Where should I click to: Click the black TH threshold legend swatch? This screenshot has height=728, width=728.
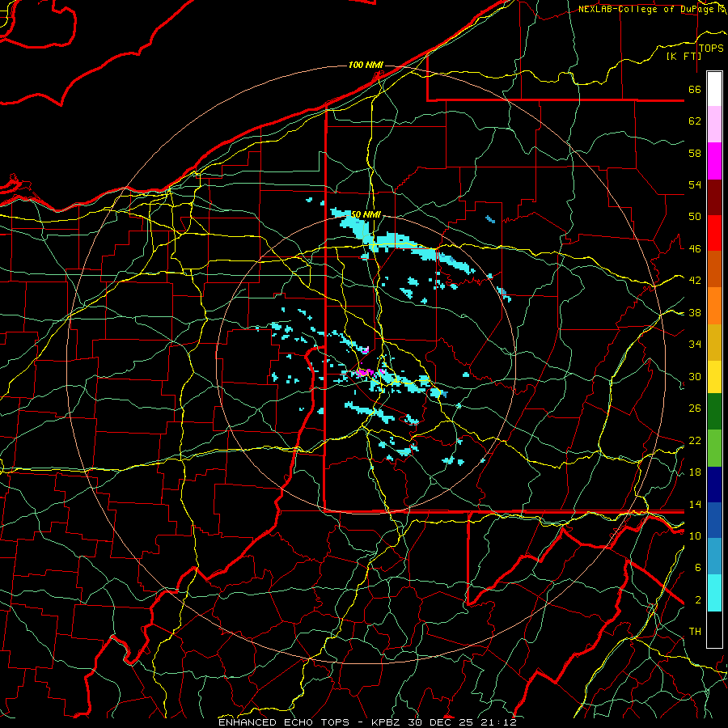point(714,629)
